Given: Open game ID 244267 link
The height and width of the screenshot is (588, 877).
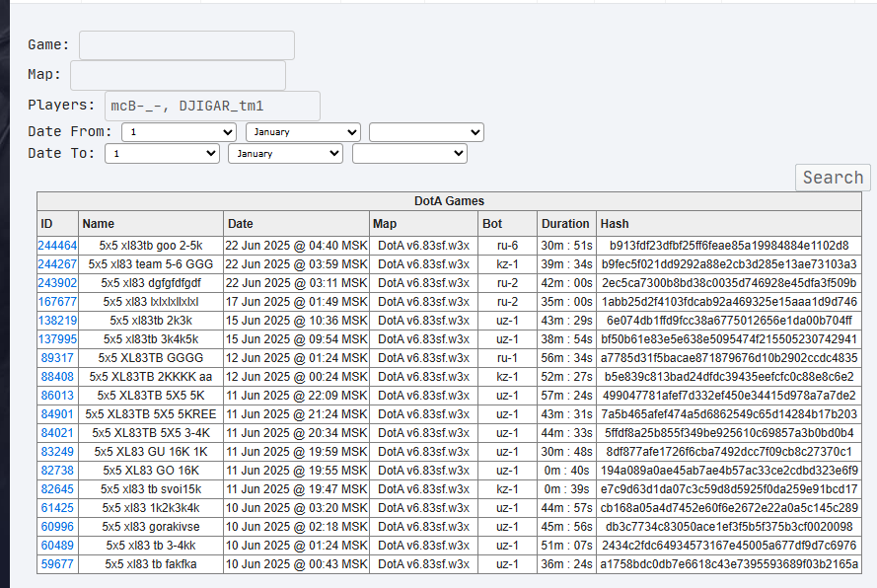Looking at the screenshot, I should tap(57, 264).
